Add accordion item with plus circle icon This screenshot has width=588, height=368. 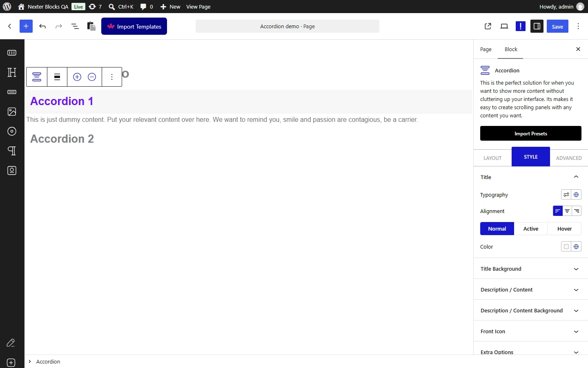point(77,77)
